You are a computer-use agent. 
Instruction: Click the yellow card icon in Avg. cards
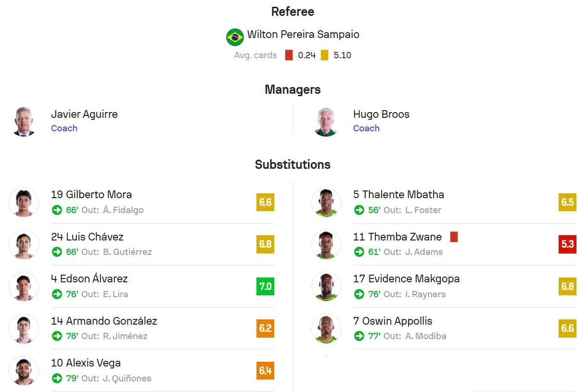point(324,55)
